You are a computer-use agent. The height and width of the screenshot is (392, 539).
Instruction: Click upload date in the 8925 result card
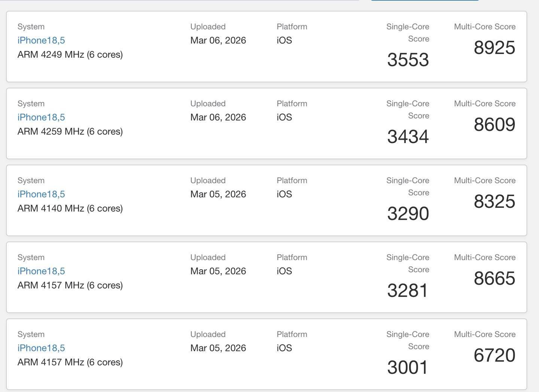coord(218,40)
